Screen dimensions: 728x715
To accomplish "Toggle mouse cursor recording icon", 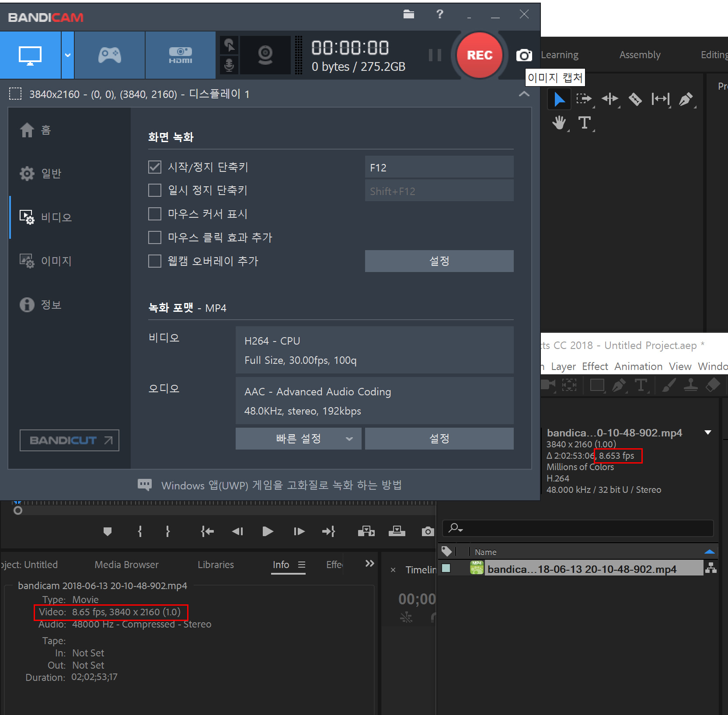I will click(229, 45).
